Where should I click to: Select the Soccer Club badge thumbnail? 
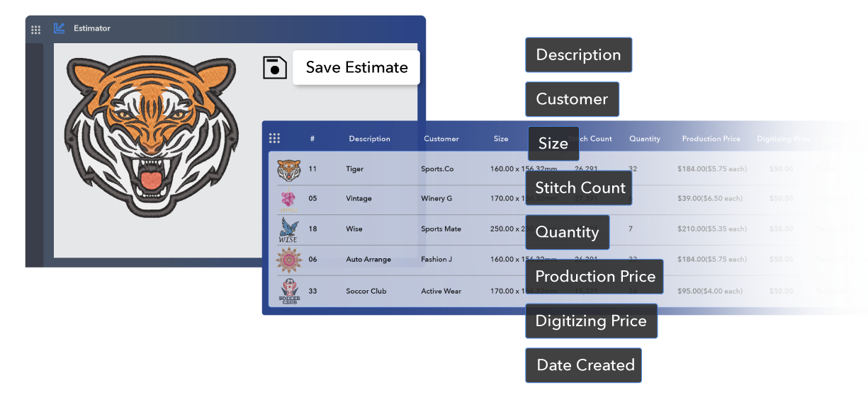(x=288, y=291)
